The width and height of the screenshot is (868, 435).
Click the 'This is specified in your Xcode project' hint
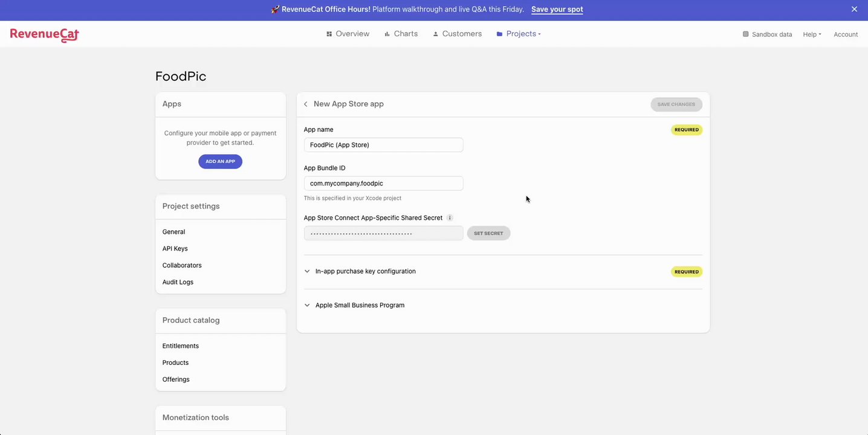click(352, 198)
